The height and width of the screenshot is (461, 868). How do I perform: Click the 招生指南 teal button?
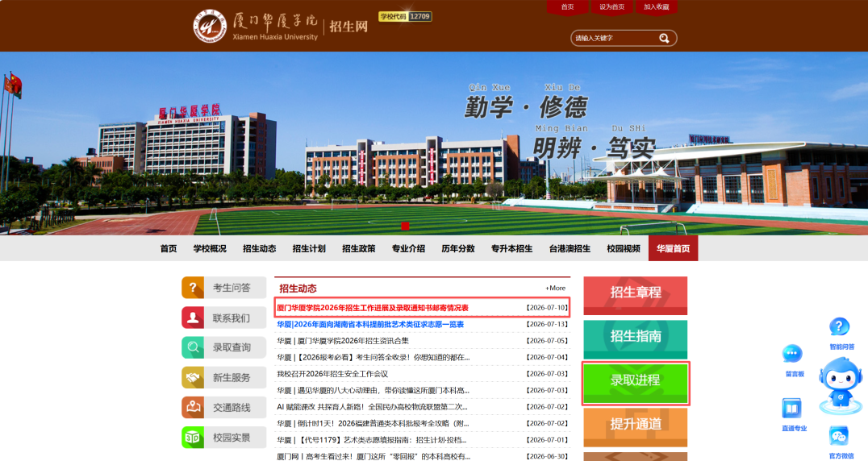[x=636, y=339]
